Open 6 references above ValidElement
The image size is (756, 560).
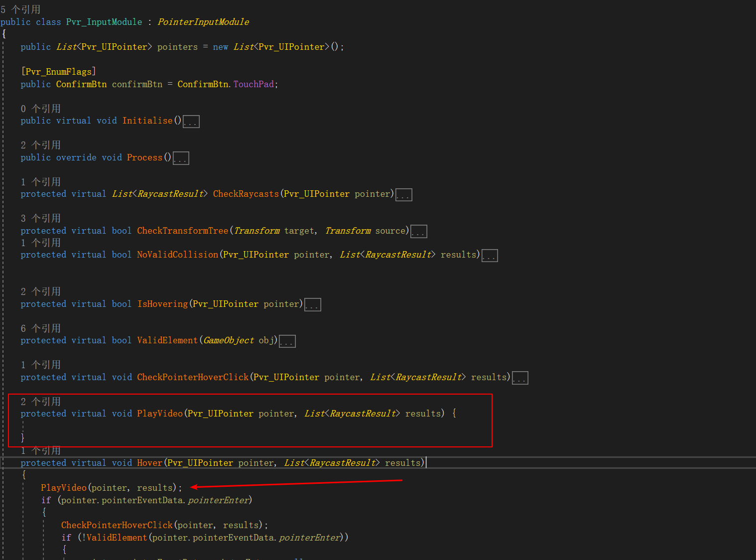pyautogui.click(x=40, y=328)
